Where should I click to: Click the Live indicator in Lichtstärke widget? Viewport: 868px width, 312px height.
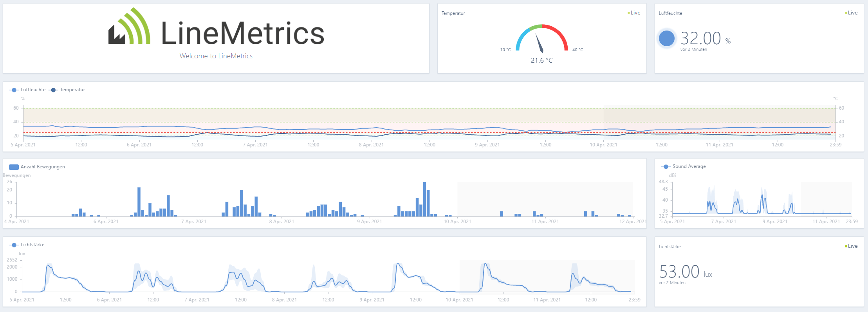(851, 246)
